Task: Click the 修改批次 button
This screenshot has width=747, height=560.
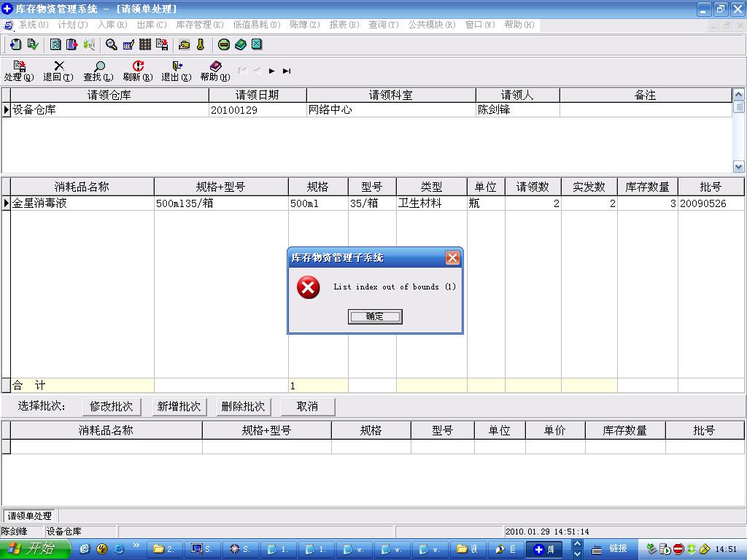Action: [111, 407]
